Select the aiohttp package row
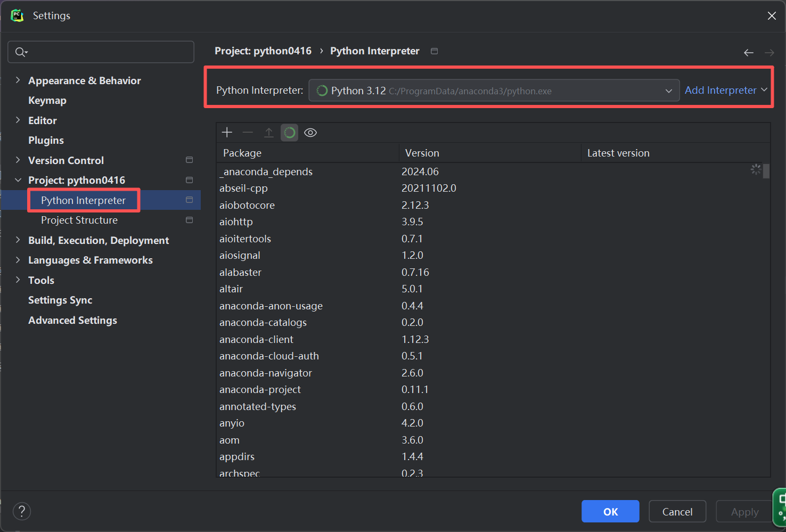Image resolution: width=786 pixels, height=532 pixels. tap(236, 222)
